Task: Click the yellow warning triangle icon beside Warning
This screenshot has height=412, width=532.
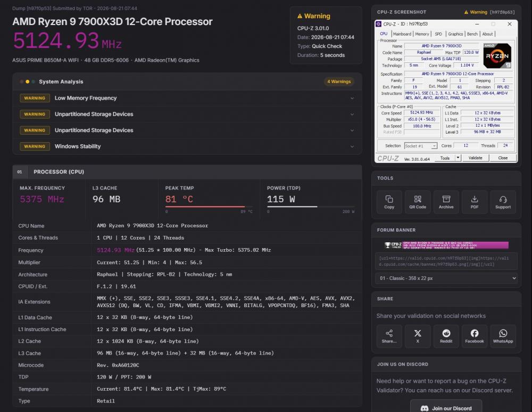Action: coord(300,16)
